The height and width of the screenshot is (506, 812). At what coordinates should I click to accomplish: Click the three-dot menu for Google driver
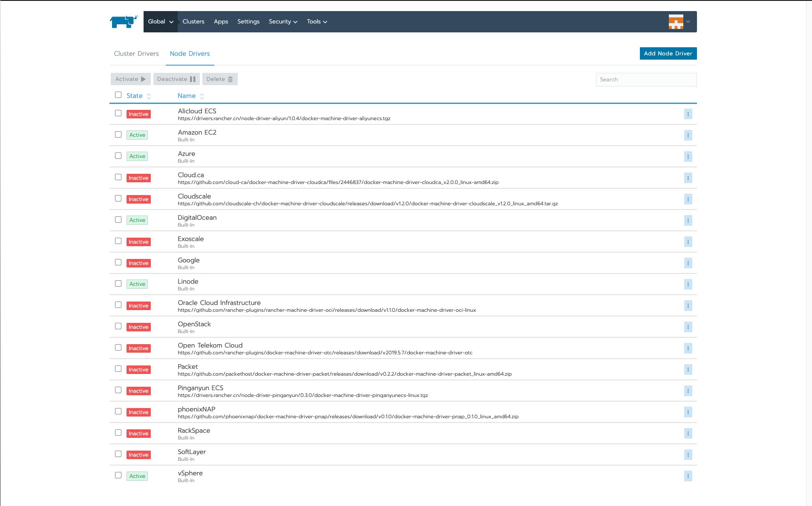click(x=688, y=263)
